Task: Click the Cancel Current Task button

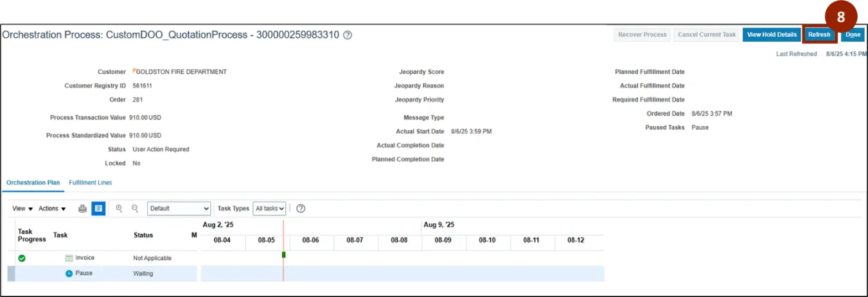Action: [x=707, y=35]
